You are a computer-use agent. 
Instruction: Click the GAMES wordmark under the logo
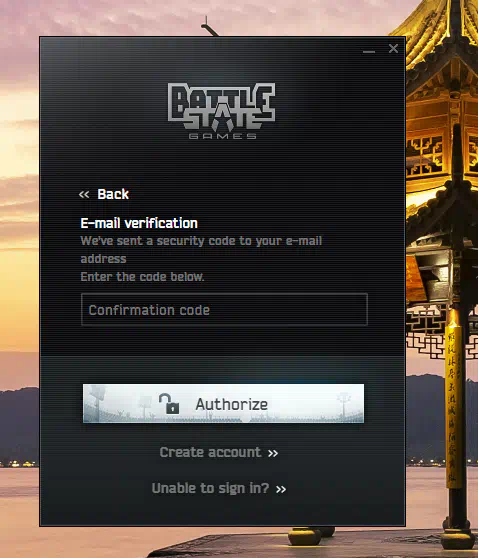(x=222, y=136)
